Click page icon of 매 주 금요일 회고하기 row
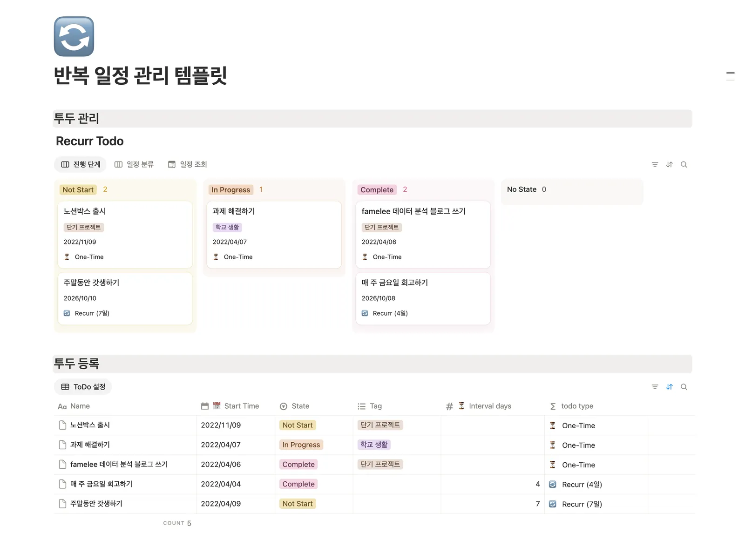Screen dimensions: 745x560 click(x=62, y=484)
